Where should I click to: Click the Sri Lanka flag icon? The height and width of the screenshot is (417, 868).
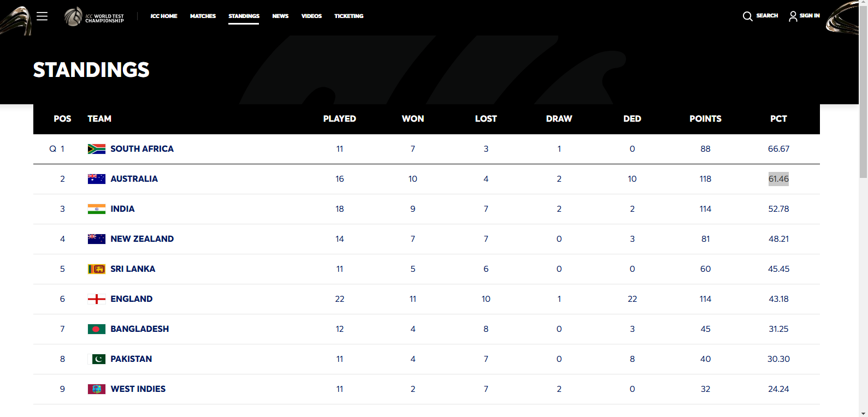click(97, 269)
